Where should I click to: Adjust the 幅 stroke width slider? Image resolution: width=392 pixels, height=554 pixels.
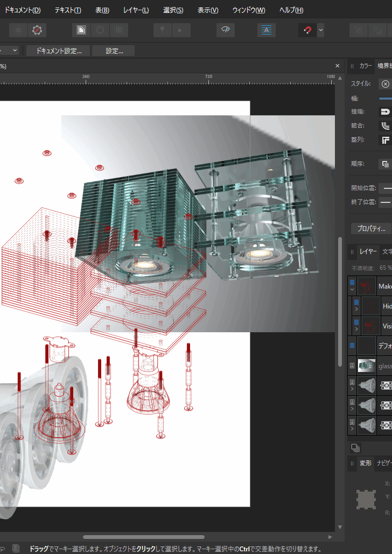385,99
